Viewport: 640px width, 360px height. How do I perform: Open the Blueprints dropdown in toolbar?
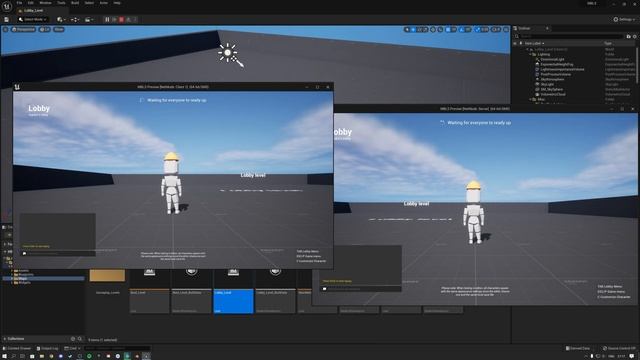pos(75,20)
